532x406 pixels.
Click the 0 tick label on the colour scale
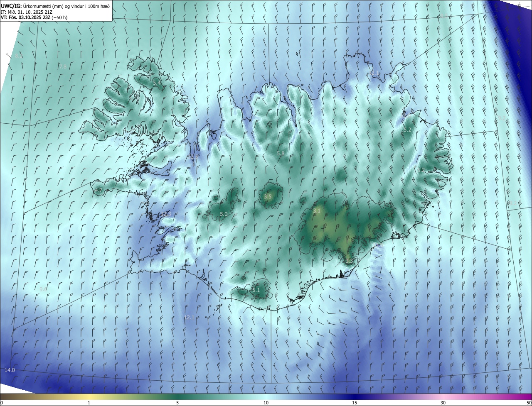(x=2, y=403)
